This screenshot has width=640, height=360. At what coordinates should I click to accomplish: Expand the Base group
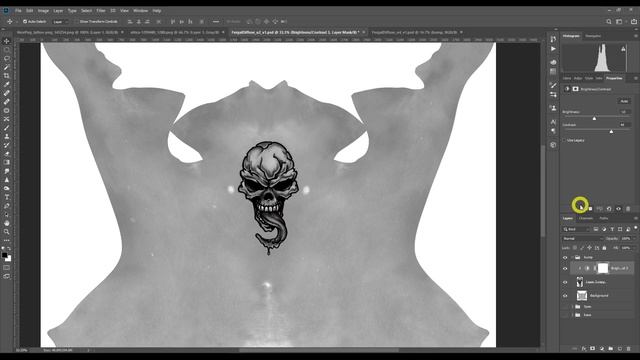pos(572,315)
